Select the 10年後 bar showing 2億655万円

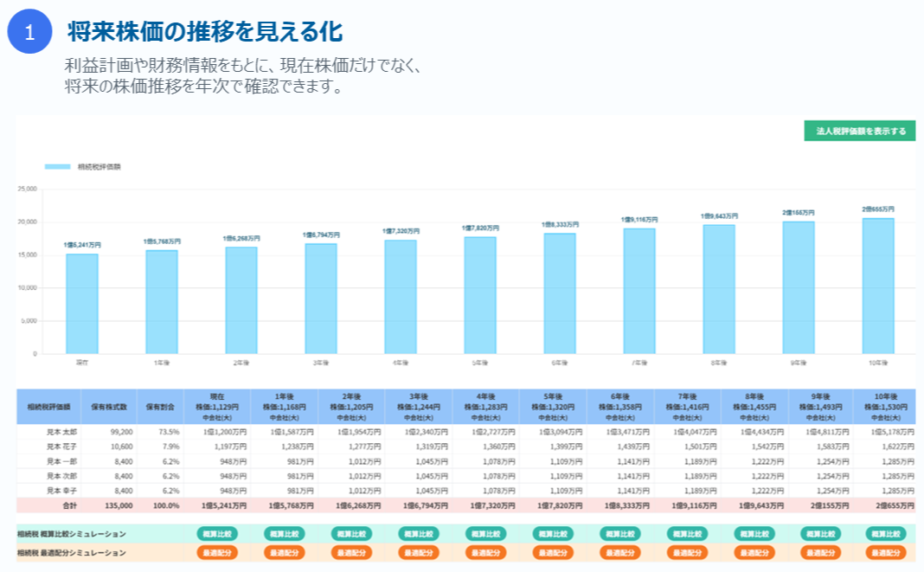pyautogui.click(x=878, y=286)
